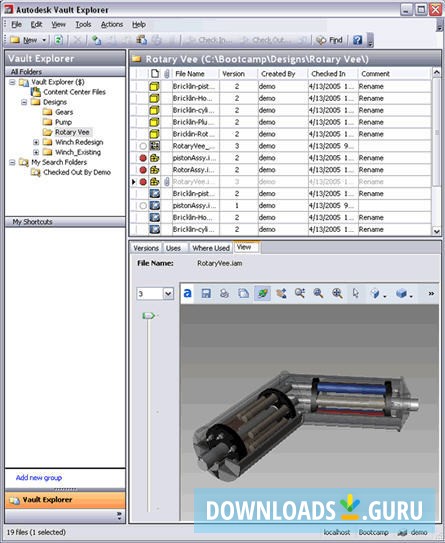Viewport: 445px width, 543px height.
Task: Click the file list scrollbar up arrow
Action: click(436, 72)
